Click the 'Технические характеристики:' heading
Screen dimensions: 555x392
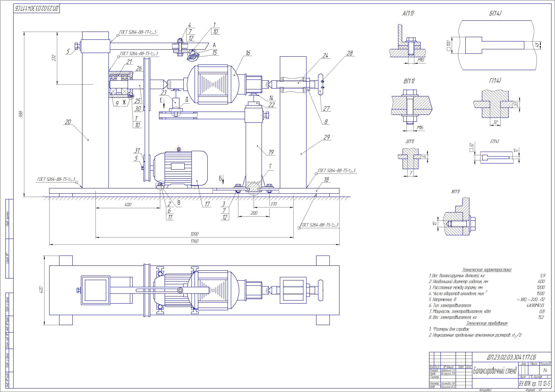pyautogui.click(x=487, y=270)
